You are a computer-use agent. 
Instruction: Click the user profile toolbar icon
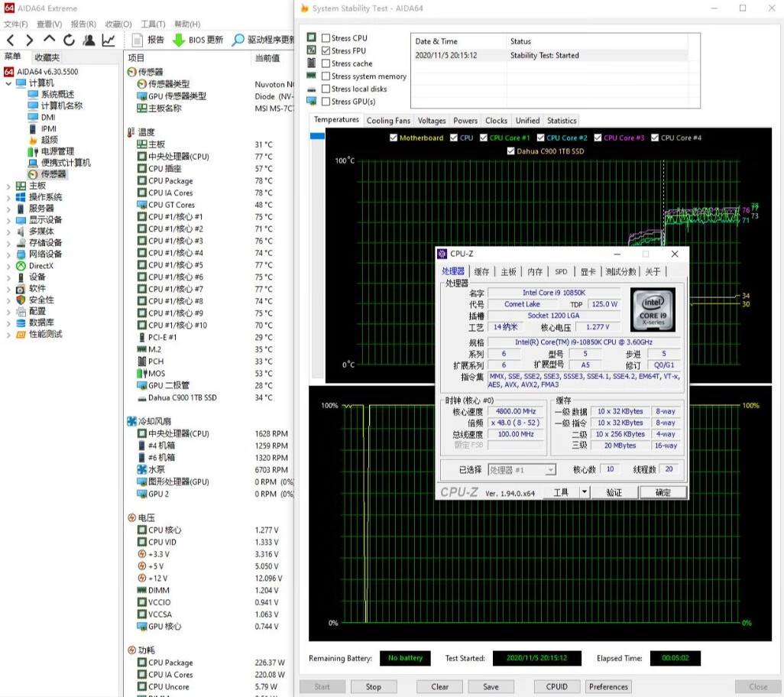pyautogui.click(x=89, y=40)
